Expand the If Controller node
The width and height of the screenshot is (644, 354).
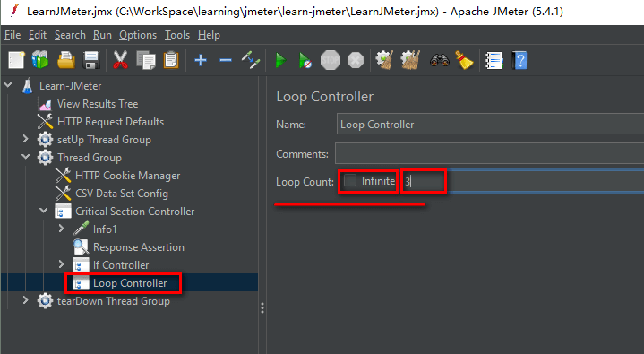coord(61,264)
